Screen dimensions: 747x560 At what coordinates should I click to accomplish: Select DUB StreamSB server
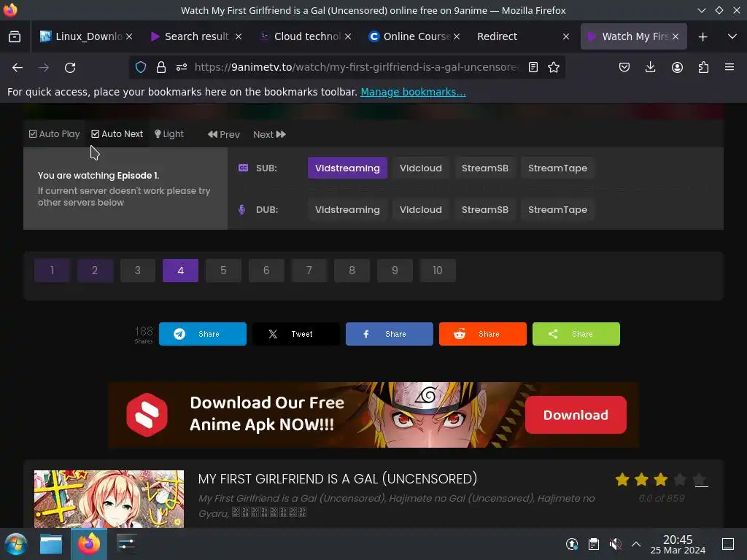click(x=485, y=209)
